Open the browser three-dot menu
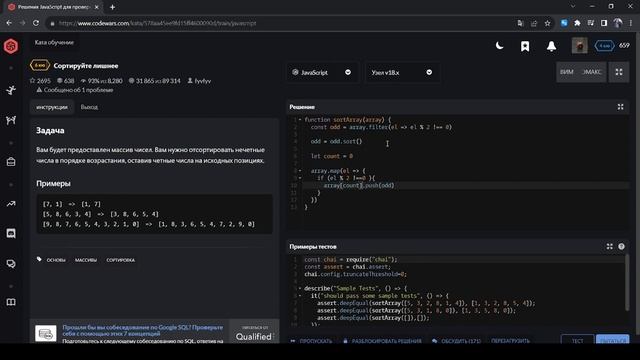Image resolution: width=640 pixels, height=360 pixels. (x=631, y=23)
